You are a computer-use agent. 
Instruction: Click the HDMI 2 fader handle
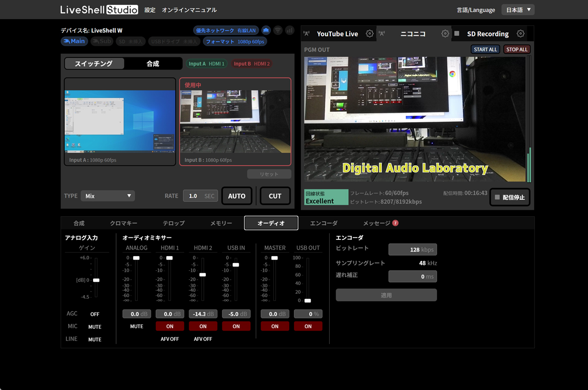pyautogui.click(x=203, y=275)
